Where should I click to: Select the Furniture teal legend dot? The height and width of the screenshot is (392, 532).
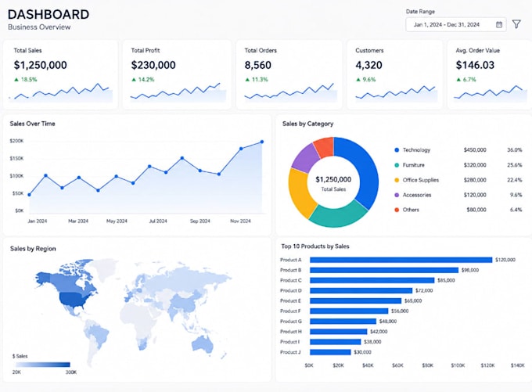click(397, 165)
